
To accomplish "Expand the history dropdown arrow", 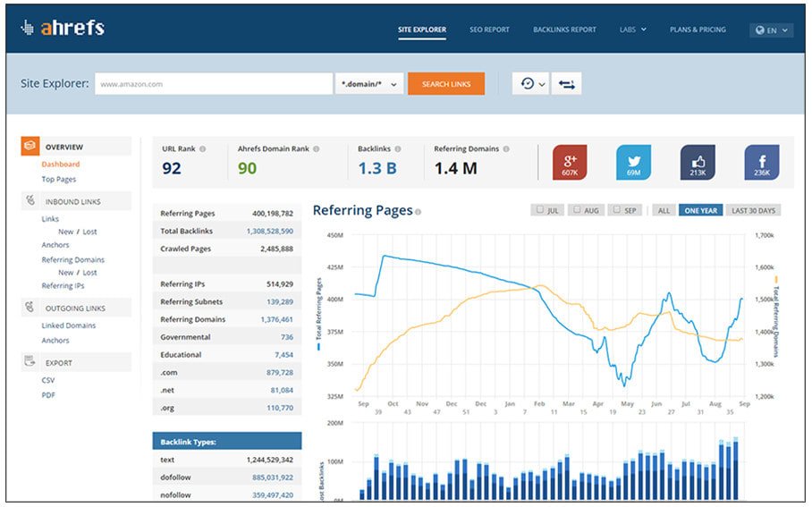I will 542,84.
